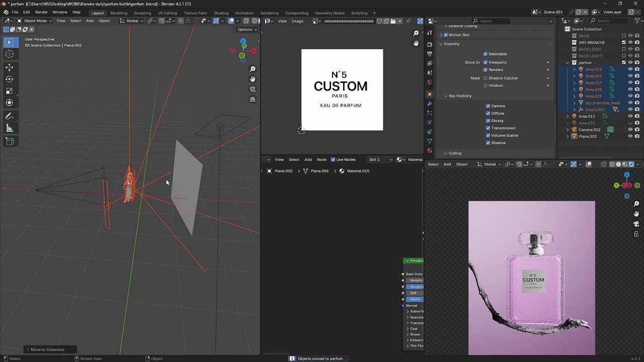The image size is (644, 362).
Task: Click the outliner filter funnel icon
Action: tap(637, 21)
